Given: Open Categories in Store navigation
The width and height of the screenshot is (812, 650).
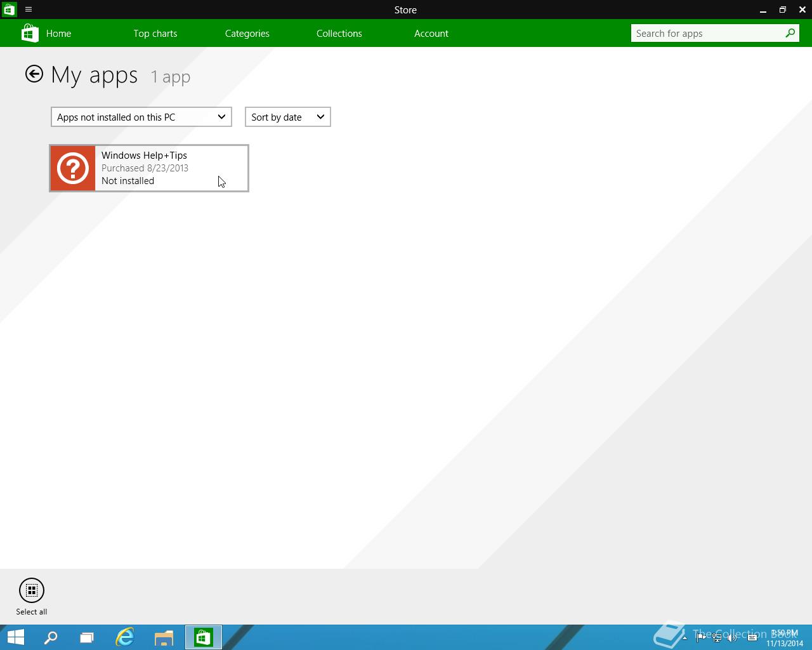Looking at the screenshot, I should 247,34.
